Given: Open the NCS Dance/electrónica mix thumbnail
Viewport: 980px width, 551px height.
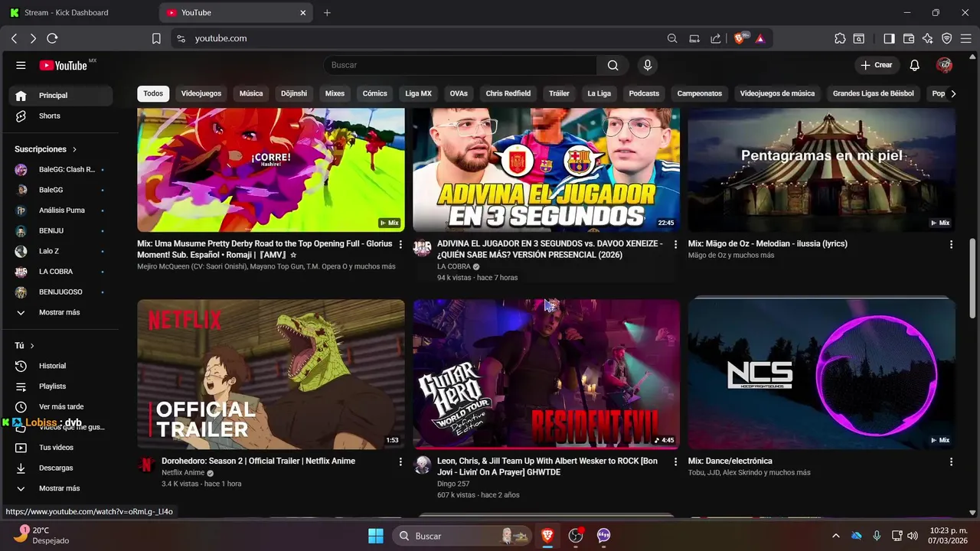Looking at the screenshot, I should tap(822, 374).
